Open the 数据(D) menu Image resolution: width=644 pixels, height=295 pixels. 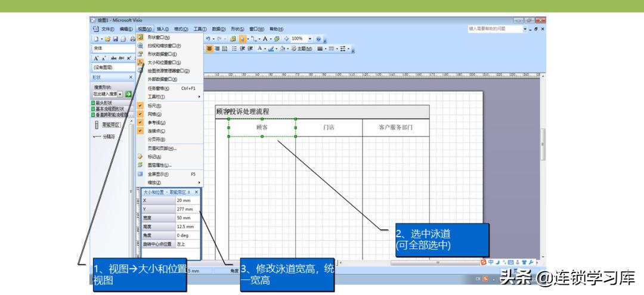218,29
